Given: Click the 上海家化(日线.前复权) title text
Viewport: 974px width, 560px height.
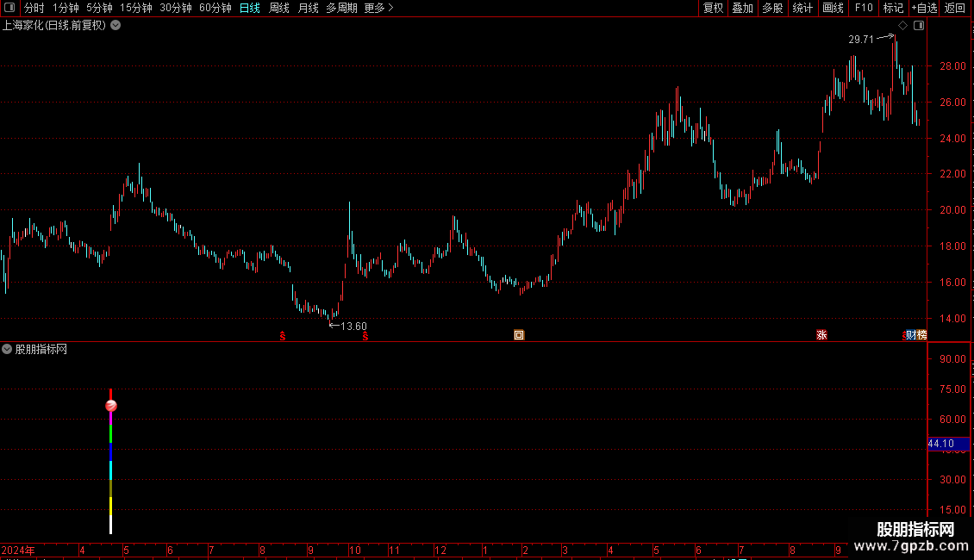Looking at the screenshot, I should click(54, 26).
